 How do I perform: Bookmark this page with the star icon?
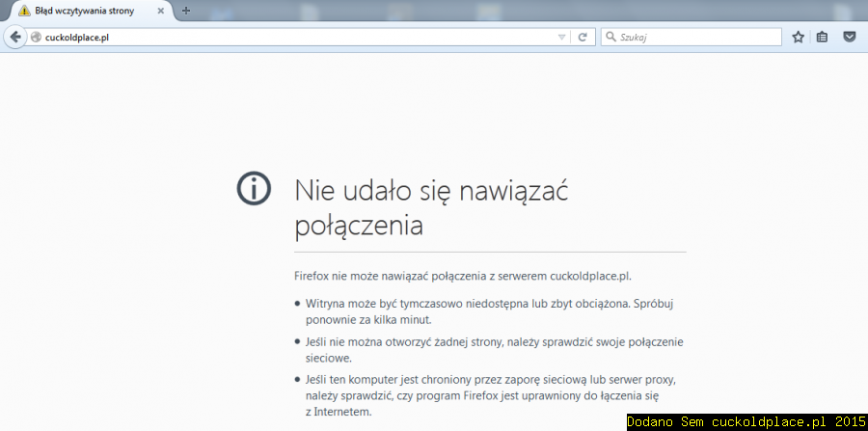click(x=798, y=37)
